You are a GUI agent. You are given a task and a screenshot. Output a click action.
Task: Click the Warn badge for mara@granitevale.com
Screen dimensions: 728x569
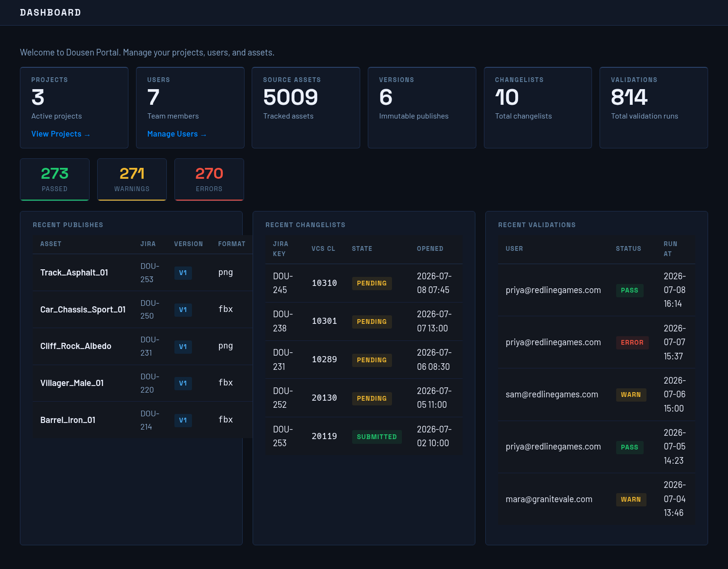tap(631, 500)
